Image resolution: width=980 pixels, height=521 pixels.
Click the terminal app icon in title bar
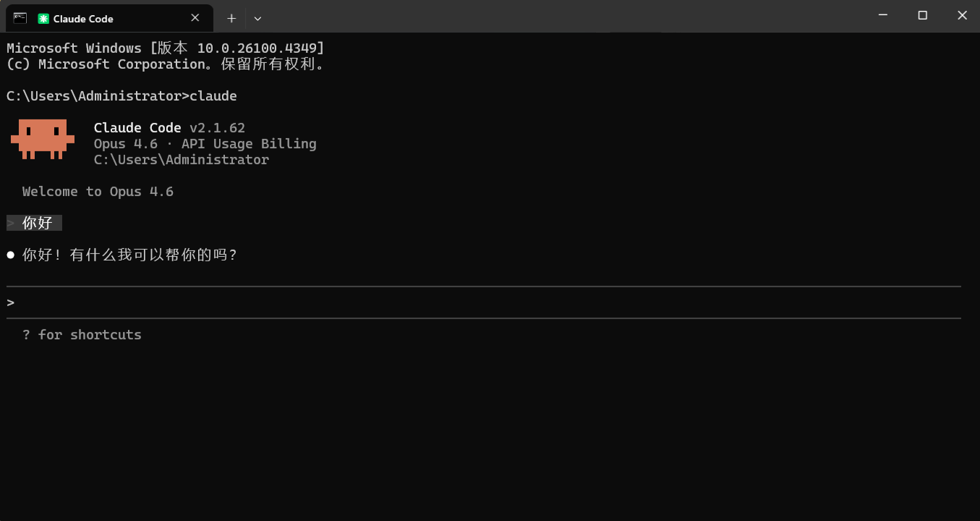20,18
